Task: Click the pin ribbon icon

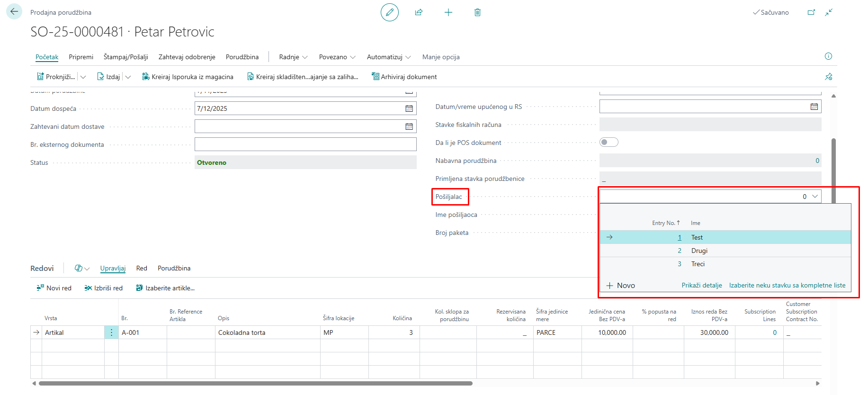Action: point(828,77)
